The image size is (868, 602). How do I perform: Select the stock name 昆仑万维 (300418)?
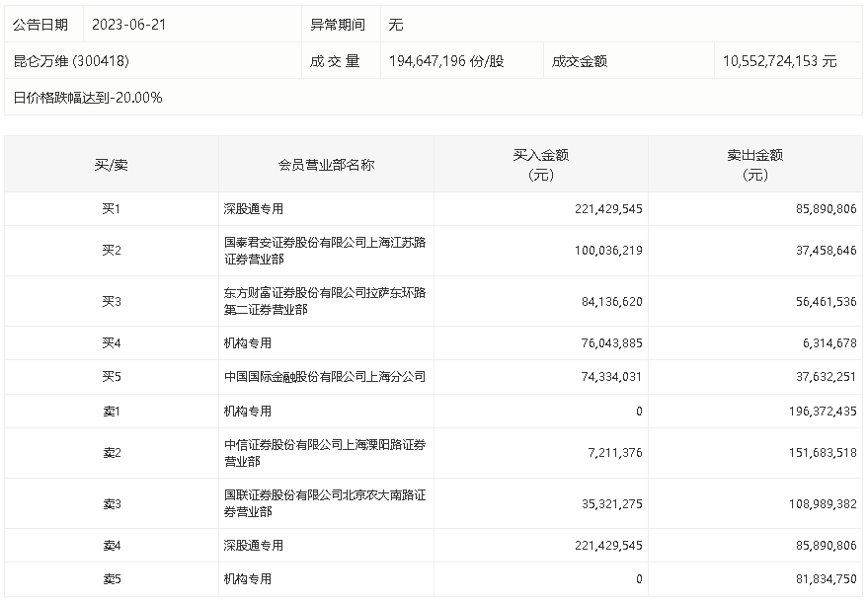point(71,61)
